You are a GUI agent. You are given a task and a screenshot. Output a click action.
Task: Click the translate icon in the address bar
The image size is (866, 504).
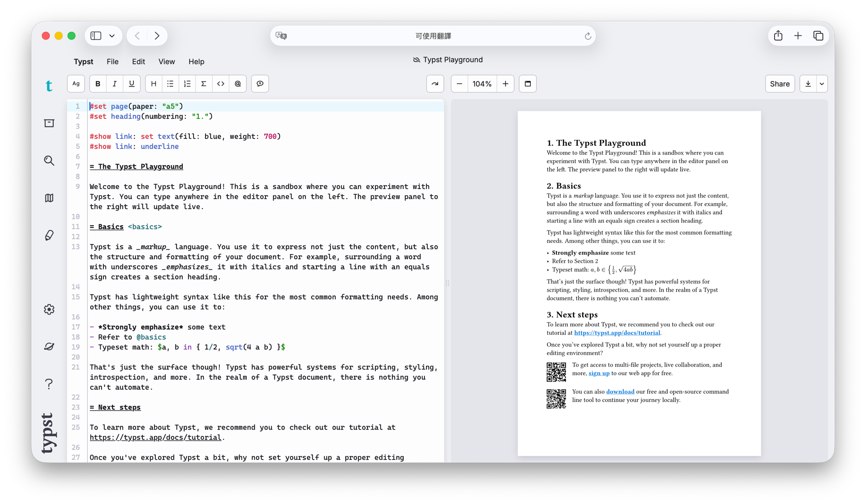(281, 36)
